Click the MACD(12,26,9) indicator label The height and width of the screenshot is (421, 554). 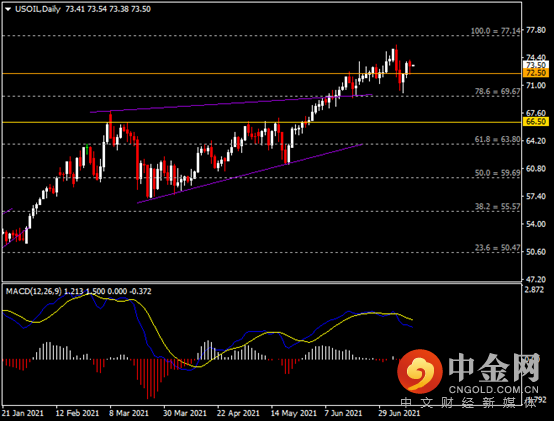click(x=34, y=291)
